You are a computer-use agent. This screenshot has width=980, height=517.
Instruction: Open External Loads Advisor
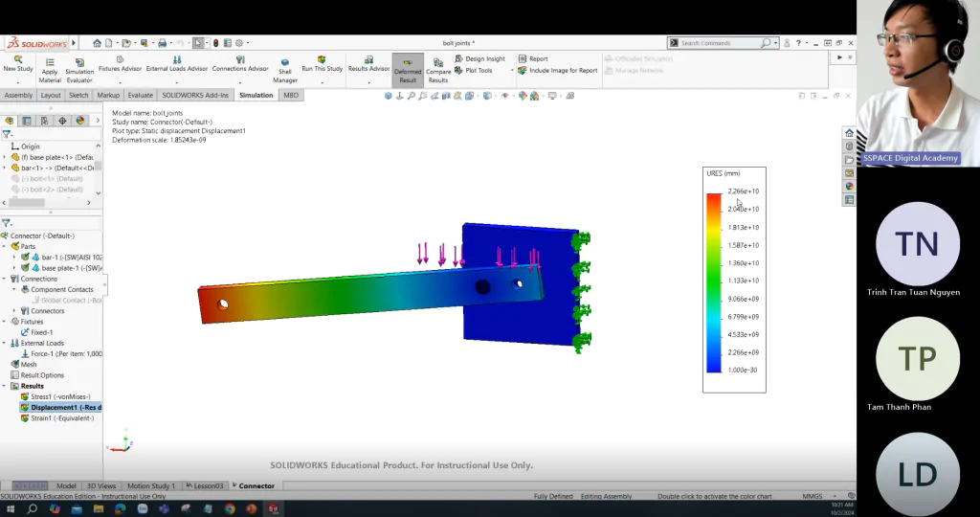(177, 64)
